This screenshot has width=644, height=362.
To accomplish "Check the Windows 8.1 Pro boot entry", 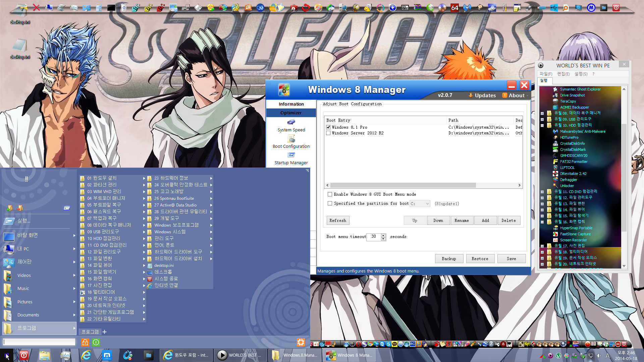I will click(328, 127).
